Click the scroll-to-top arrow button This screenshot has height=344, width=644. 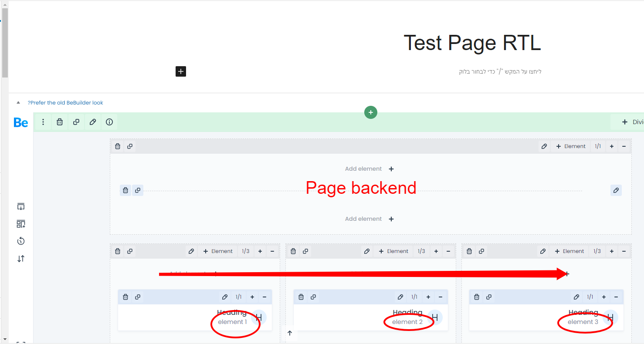coord(290,333)
